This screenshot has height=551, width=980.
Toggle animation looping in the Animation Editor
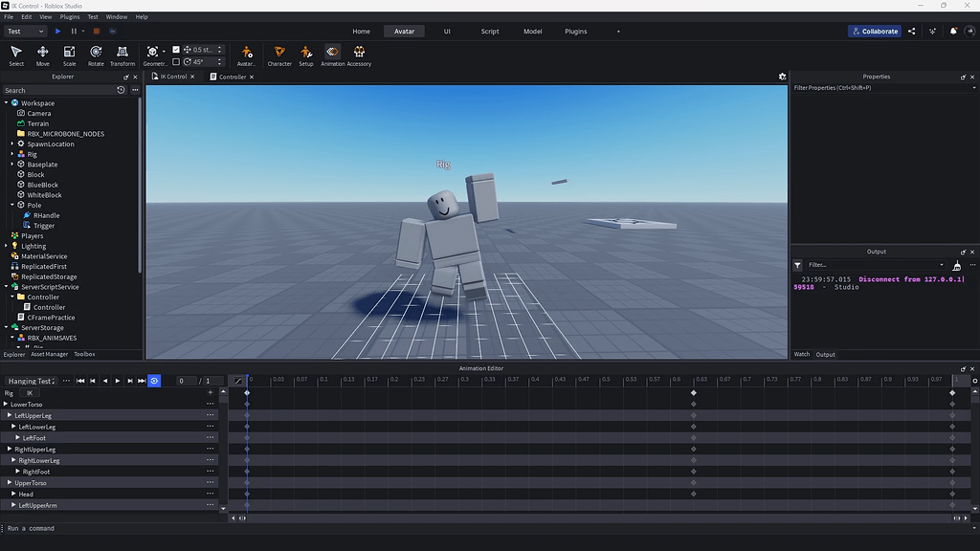coord(153,381)
